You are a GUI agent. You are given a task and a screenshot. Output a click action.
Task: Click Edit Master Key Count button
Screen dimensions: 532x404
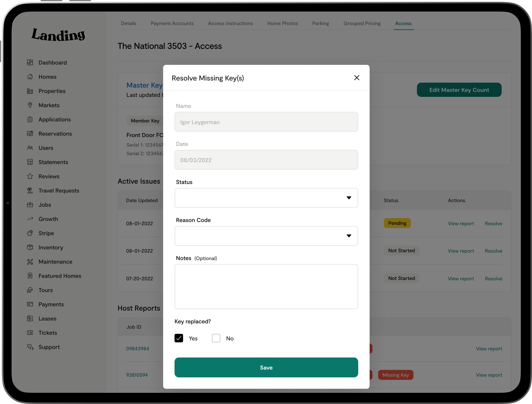click(x=459, y=90)
